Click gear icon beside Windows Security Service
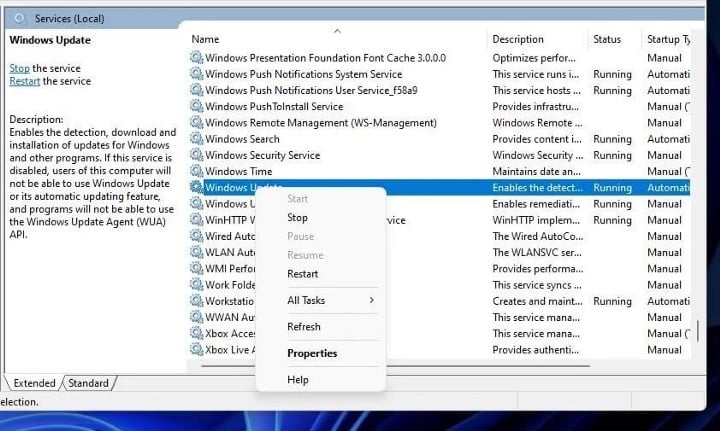720x431 pixels. (x=197, y=155)
